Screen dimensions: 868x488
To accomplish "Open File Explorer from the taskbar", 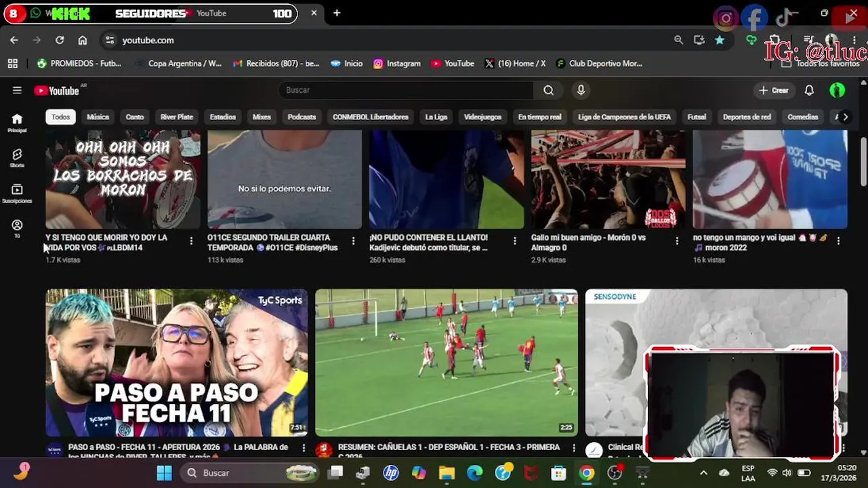I will (x=446, y=472).
